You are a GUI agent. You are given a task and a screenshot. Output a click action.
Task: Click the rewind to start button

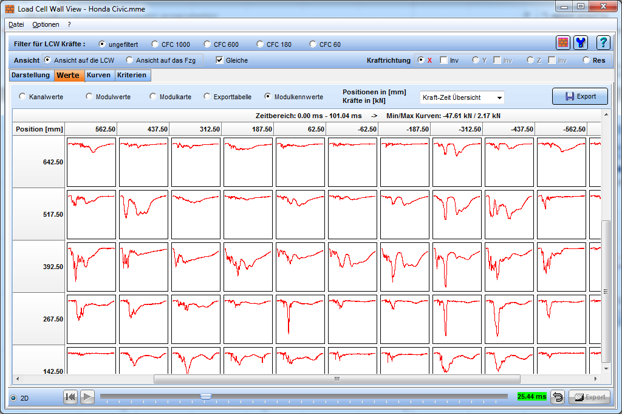tap(70, 397)
